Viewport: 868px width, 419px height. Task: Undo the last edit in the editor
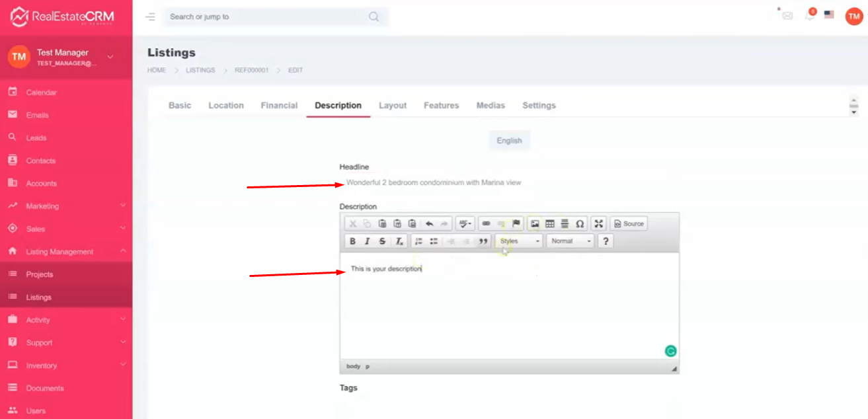[x=430, y=224]
